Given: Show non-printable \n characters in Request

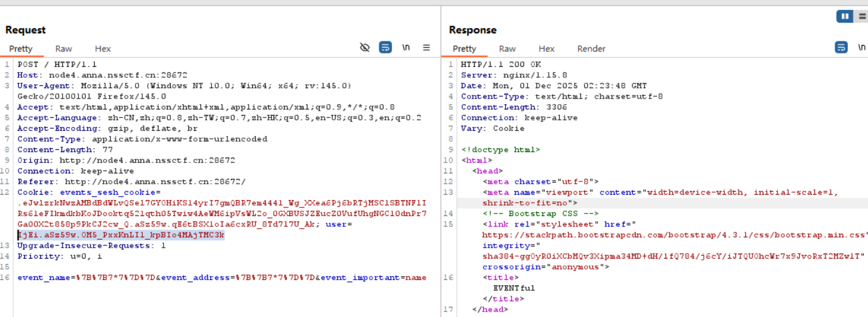Looking at the screenshot, I should pos(406,47).
